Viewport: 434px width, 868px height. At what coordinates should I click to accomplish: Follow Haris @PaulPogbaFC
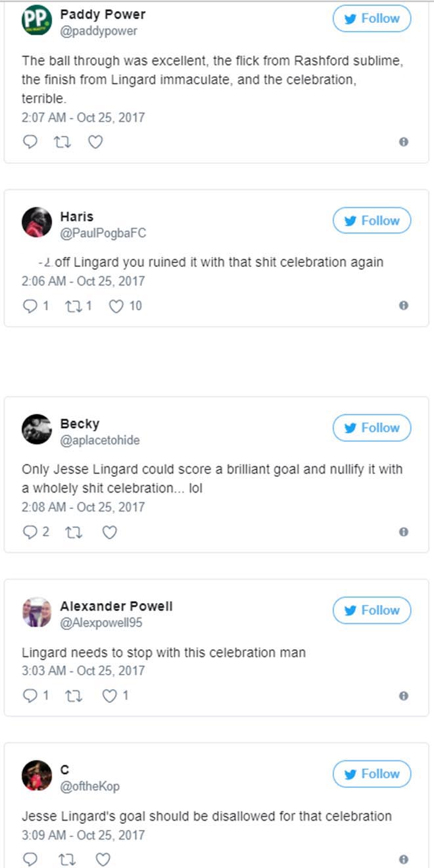tap(372, 221)
